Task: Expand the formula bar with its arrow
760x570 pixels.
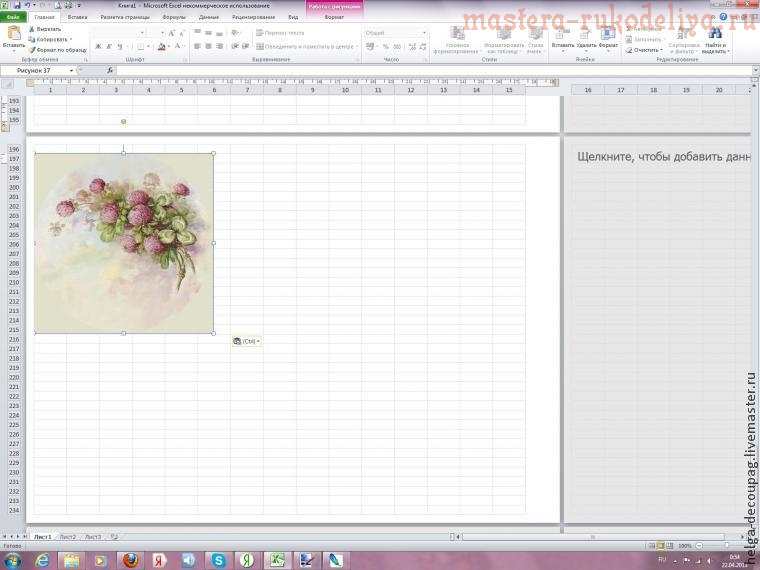Action: click(x=755, y=71)
